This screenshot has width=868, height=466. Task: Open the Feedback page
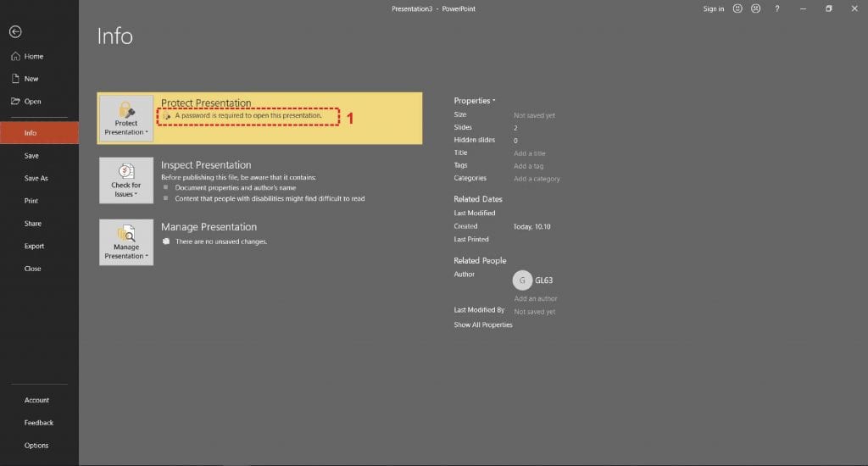tap(39, 423)
